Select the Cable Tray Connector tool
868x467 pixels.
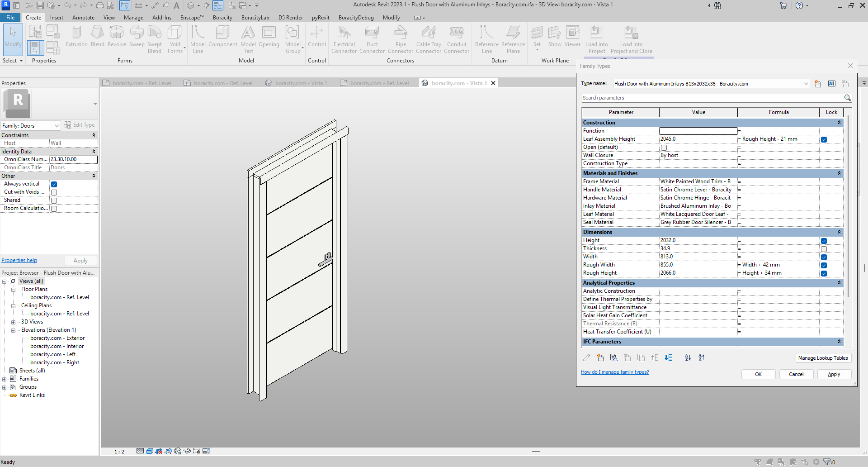(x=429, y=39)
